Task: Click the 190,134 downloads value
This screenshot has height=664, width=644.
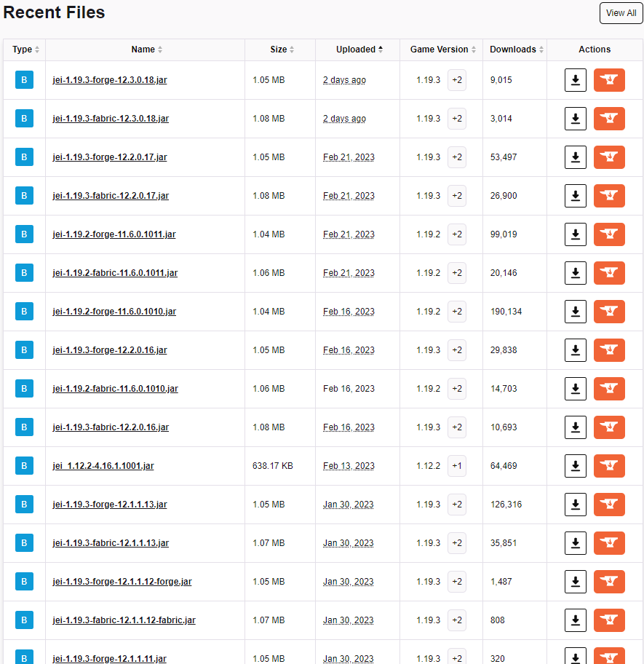Action: [x=506, y=312]
